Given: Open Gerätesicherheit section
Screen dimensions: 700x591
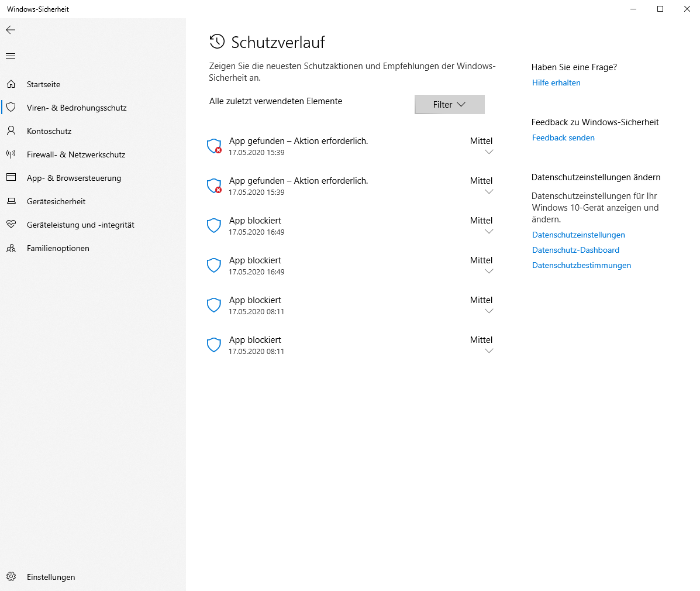Looking at the screenshot, I should click(93, 201).
